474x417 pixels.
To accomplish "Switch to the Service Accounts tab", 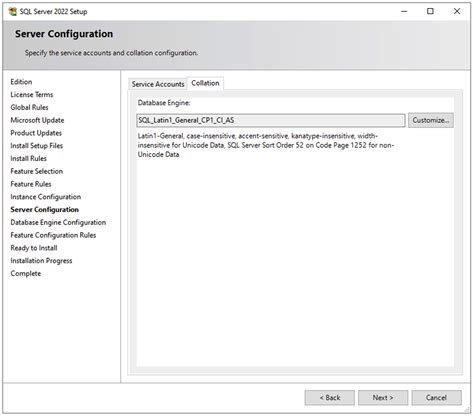I will pos(158,84).
